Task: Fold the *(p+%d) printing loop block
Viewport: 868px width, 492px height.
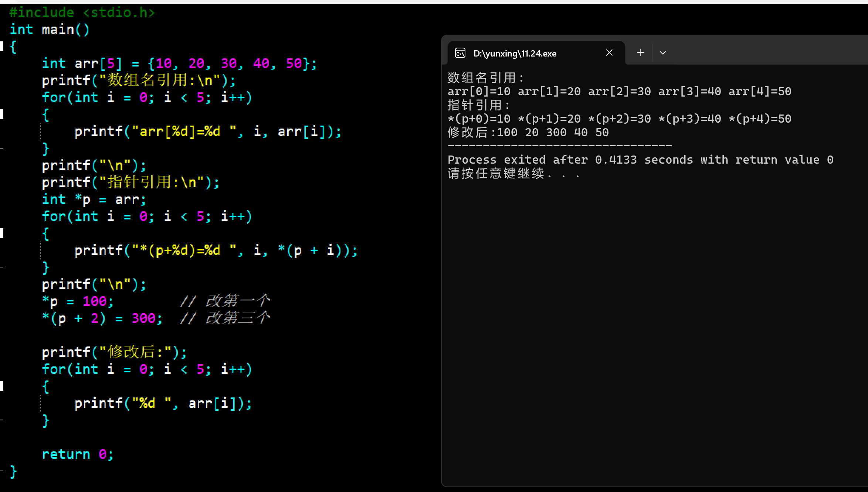Action: click(2, 233)
